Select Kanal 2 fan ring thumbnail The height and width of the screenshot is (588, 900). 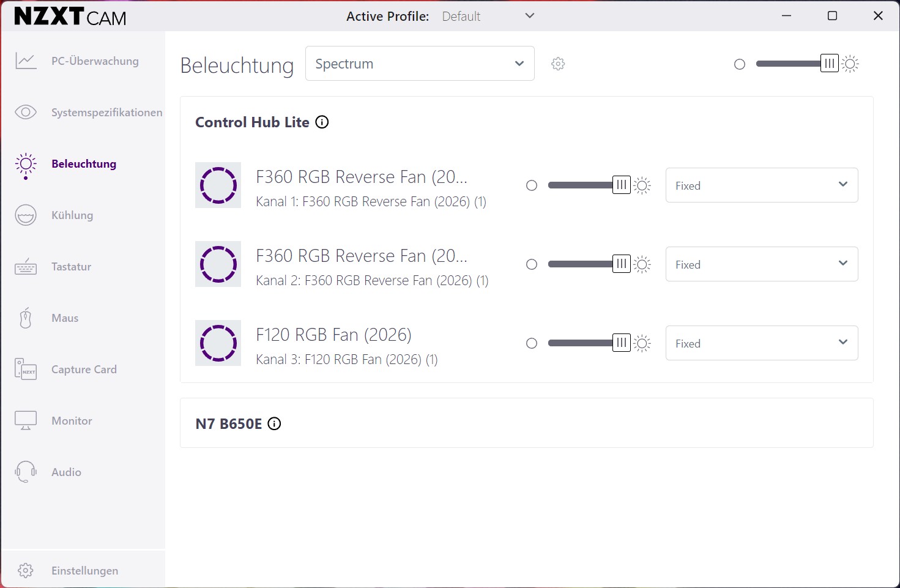pyautogui.click(x=218, y=264)
